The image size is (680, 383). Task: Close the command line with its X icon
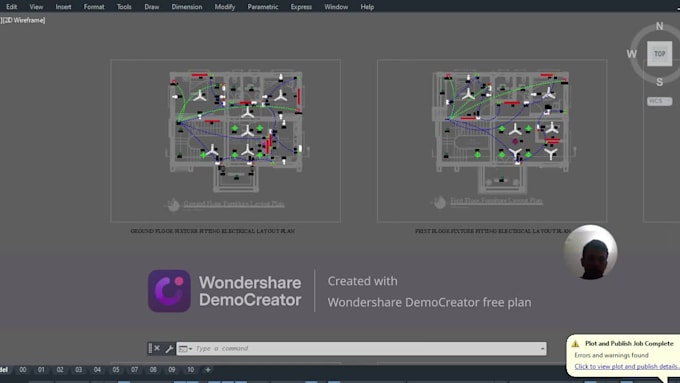[x=157, y=348]
